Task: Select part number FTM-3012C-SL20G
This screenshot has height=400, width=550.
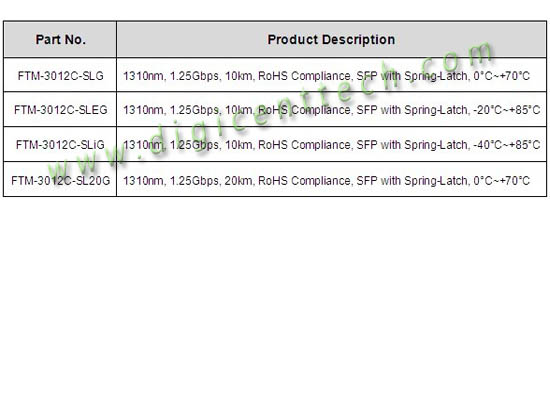Action: coord(61,181)
